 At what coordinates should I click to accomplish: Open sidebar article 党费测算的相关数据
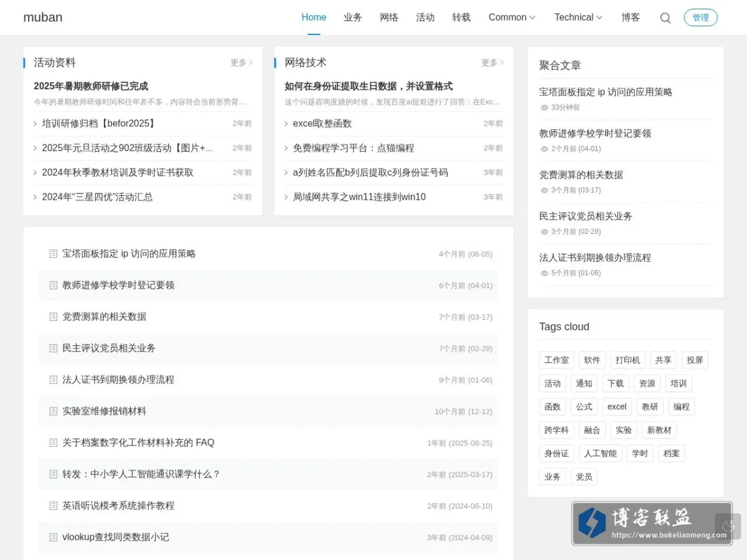point(581,175)
